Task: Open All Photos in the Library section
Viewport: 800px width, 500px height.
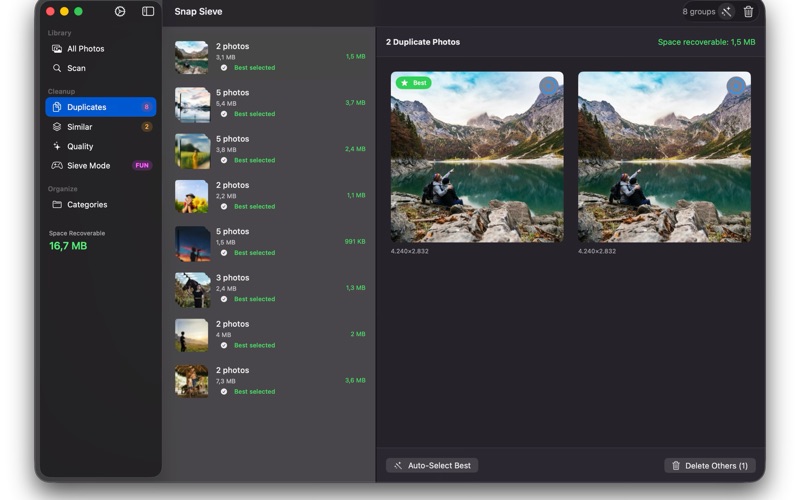Action: pyautogui.click(x=101, y=48)
